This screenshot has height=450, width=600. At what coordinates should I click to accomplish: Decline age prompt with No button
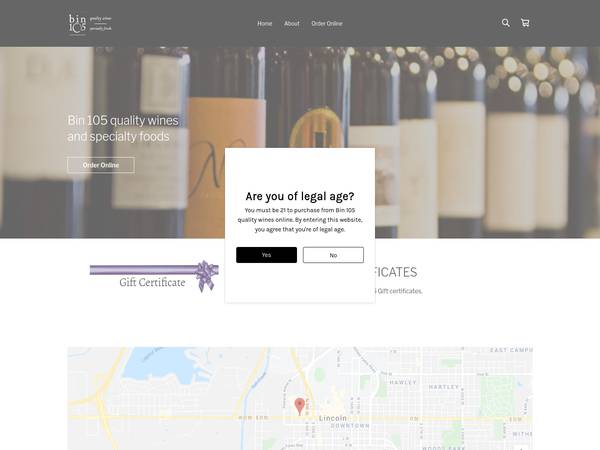coord(333,255)
